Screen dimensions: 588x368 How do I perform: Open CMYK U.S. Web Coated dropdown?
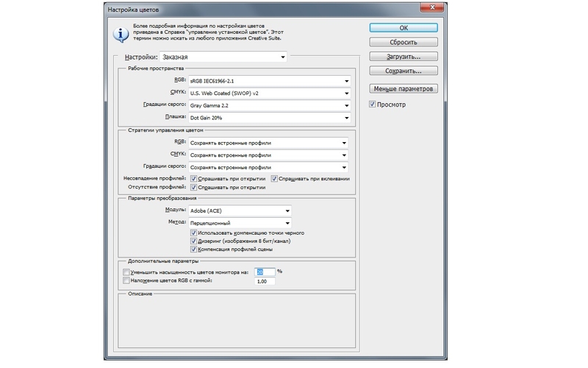click(x=269, y=93)
